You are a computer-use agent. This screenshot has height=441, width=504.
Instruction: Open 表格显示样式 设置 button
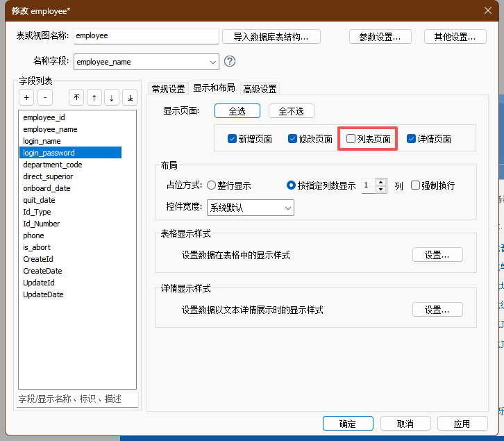tap(437, 255)
